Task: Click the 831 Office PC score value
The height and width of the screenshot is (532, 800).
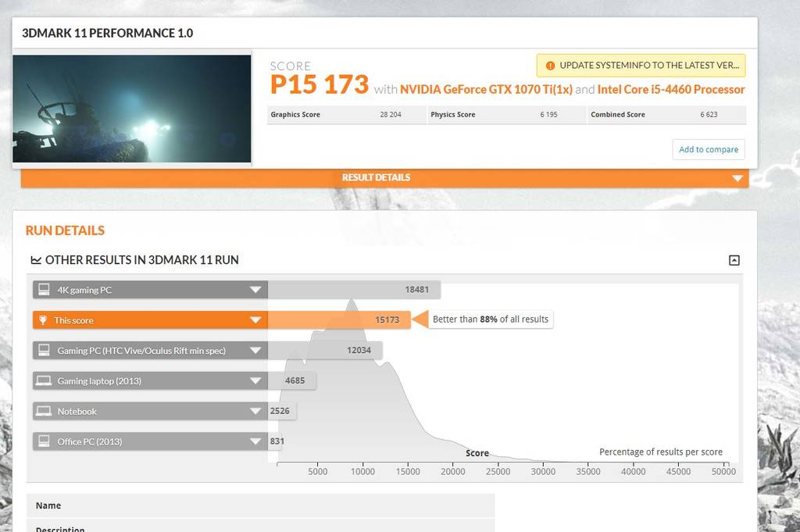Action: (x=277, y=441)
